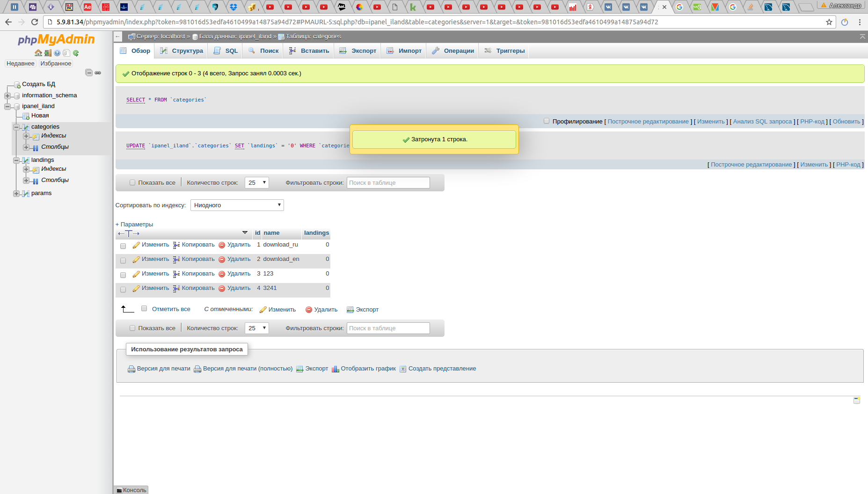
Task: Expand the Параметры options link
Action: point(134,225)
